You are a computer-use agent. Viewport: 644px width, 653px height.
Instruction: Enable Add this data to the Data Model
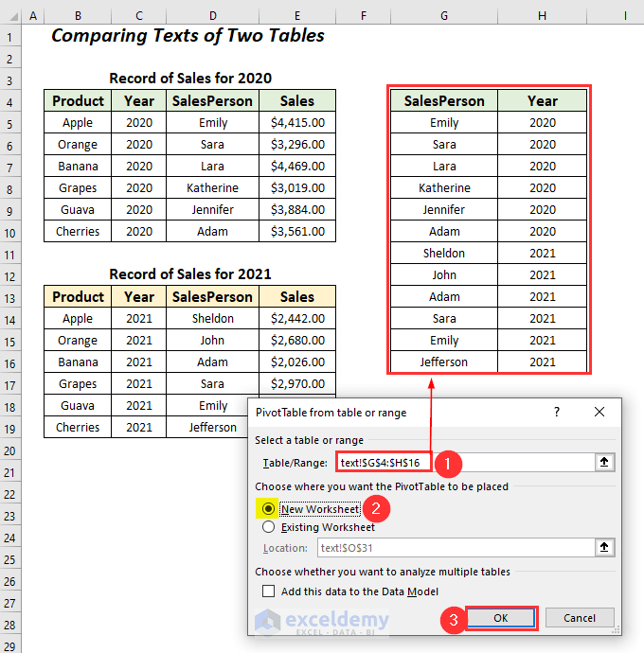268,591
